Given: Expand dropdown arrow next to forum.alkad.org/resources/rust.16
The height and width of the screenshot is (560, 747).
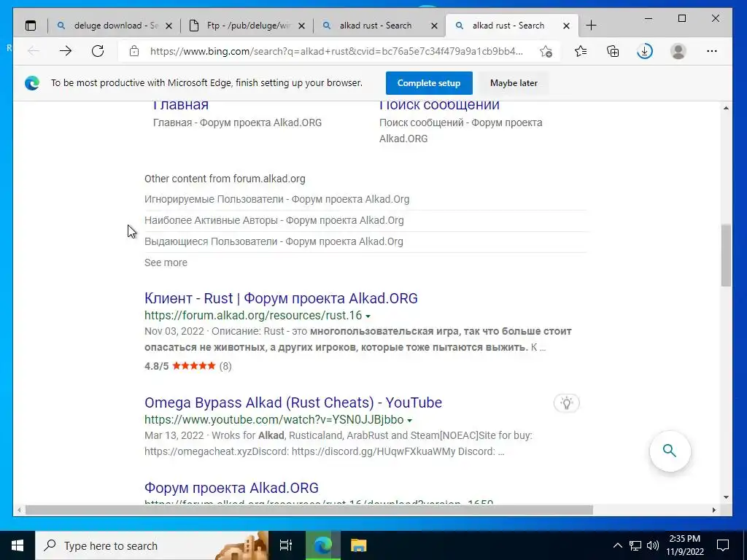Looking at the screenshot, I should 368,316.
